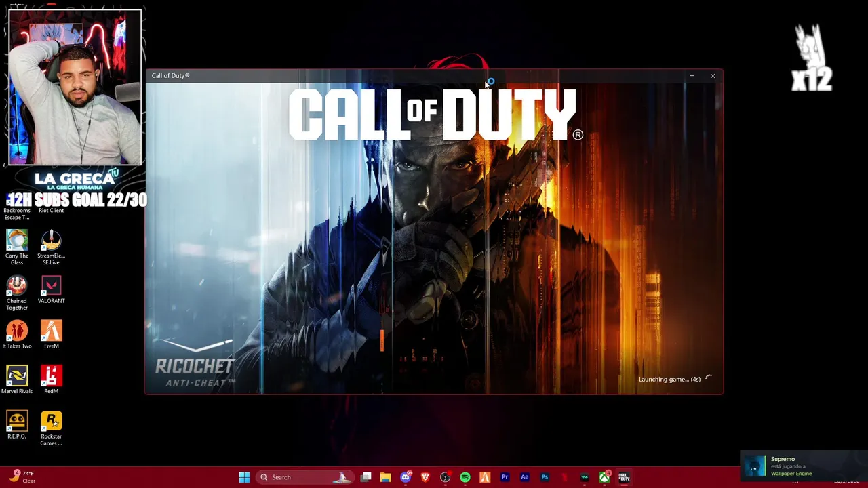Open the waveform app icon in the taskbar
This screenshot has width=868, height=488.
click(x=584, y=477)
